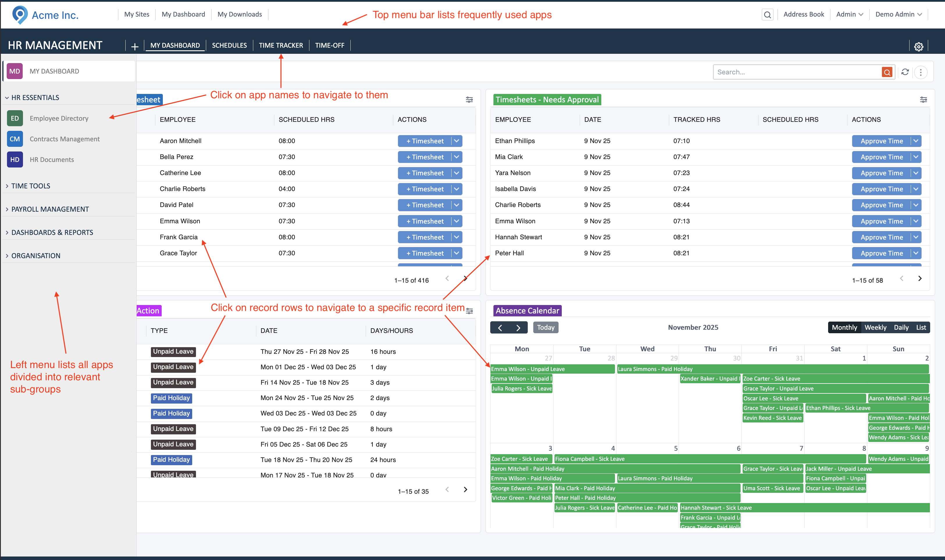Expand the TIME TOOLS section
This screenshot has height=560, width=945.
(31, 186)
